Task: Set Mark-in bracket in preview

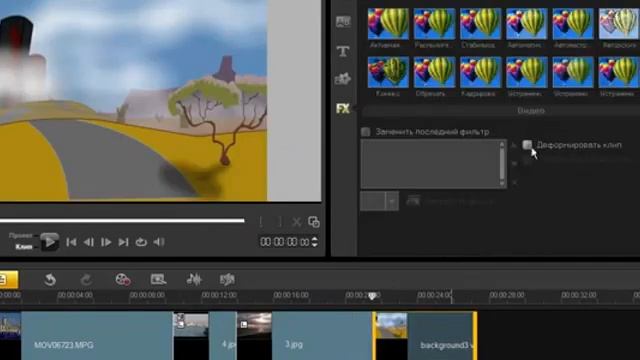Action: (261, 222)
